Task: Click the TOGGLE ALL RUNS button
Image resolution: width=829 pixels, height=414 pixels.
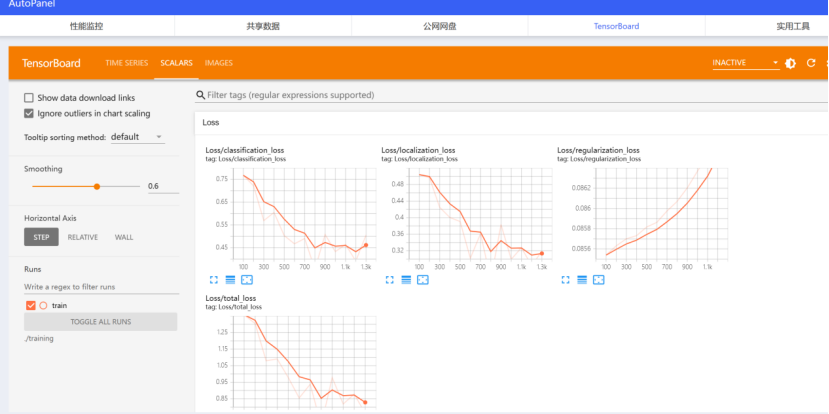Action: point(100,321)
